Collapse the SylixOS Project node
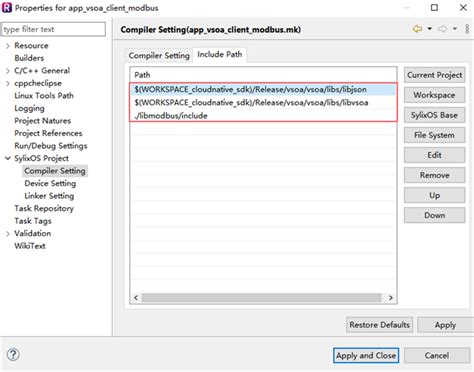The width and height of the screenshot is (474, 372). point(8,158)
